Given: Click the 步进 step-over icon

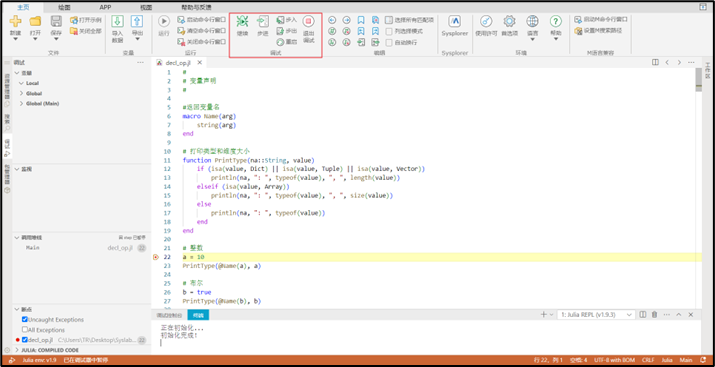Looking at the screenshot, I should click(x=263, y=21).
